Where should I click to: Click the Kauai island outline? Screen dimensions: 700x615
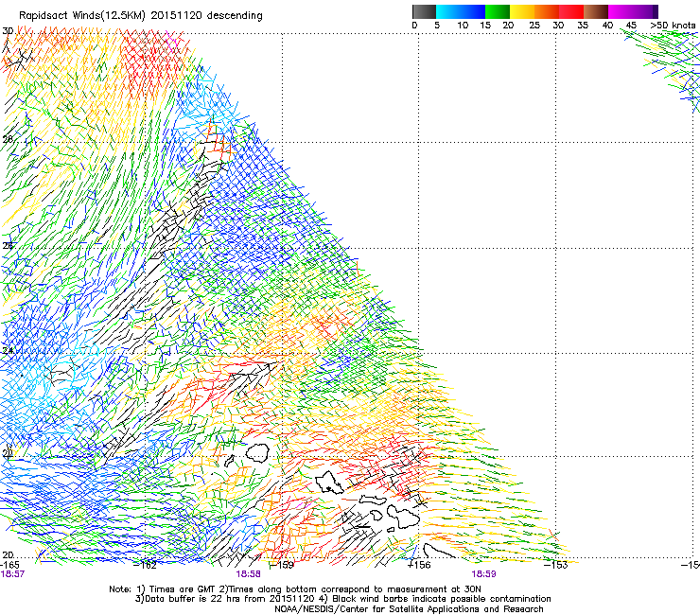[x=257, y=453]
